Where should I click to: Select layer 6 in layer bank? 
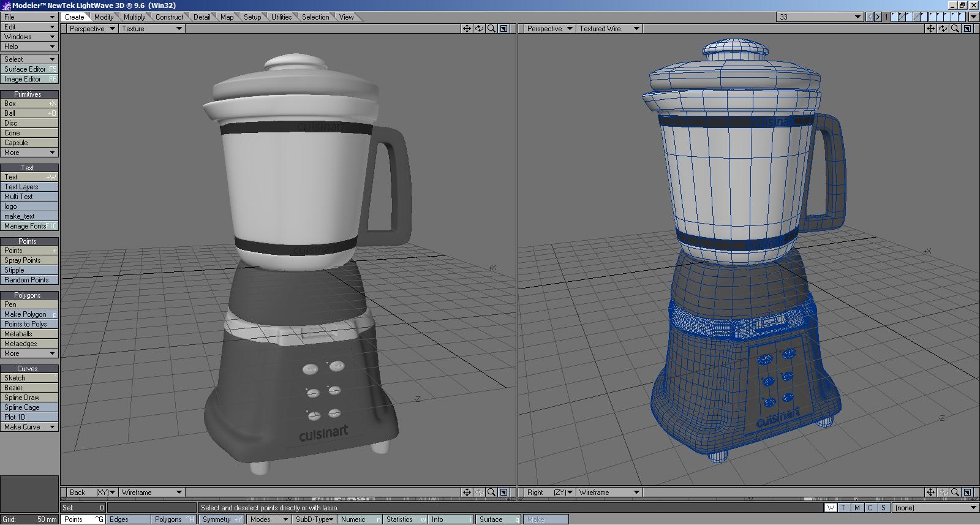(x=933, y=17)
